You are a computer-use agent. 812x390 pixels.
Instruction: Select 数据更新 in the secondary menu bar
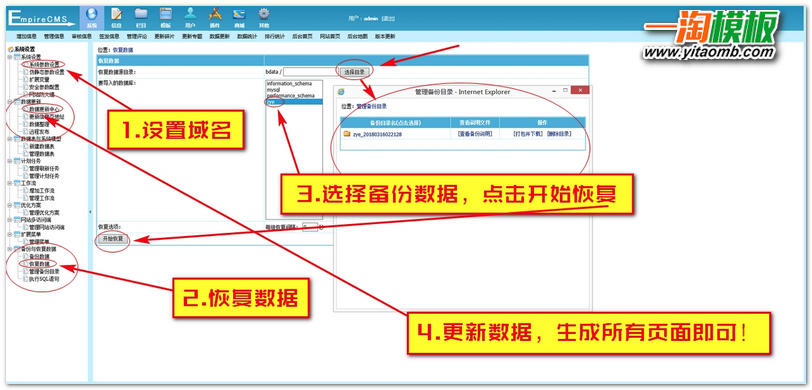click(219, 37)
